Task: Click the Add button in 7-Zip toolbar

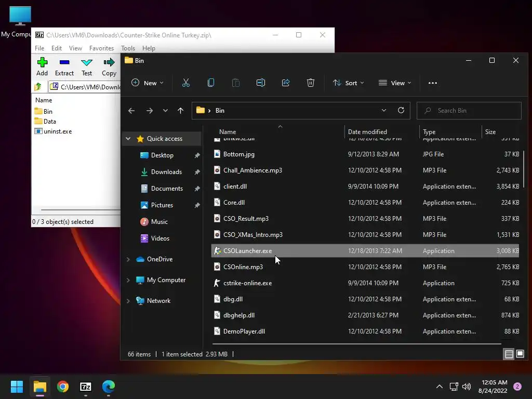Action: [x=42, y=66]
